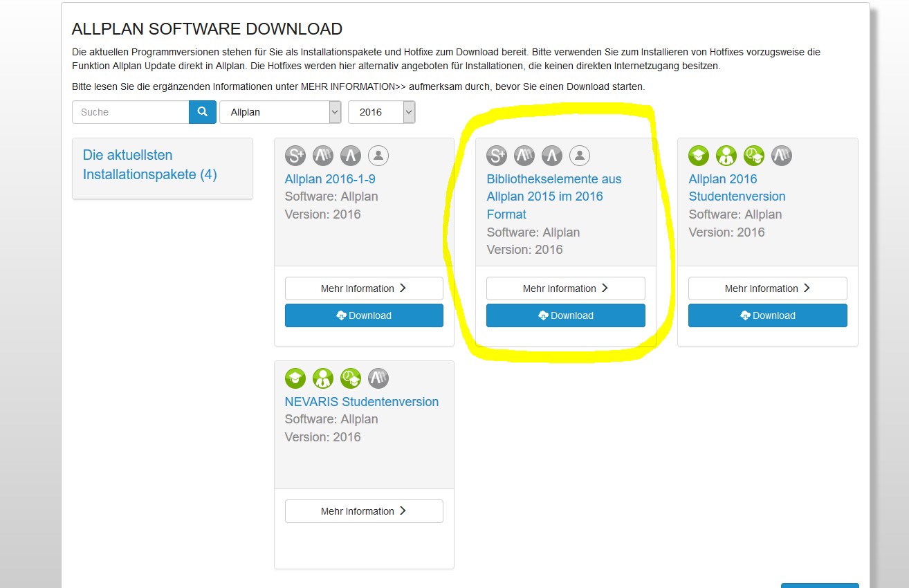Expand Mehr Information for Bibliothekselemente package

[565, 288]
